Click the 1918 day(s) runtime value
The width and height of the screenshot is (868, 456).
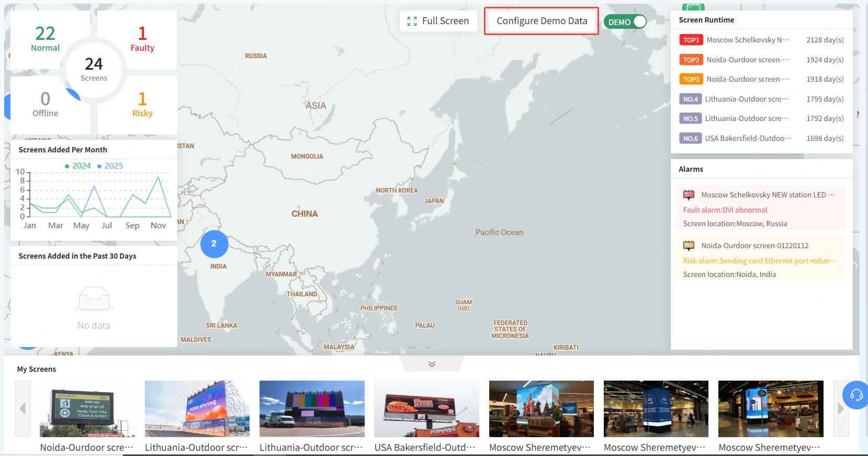pos(825,79)
